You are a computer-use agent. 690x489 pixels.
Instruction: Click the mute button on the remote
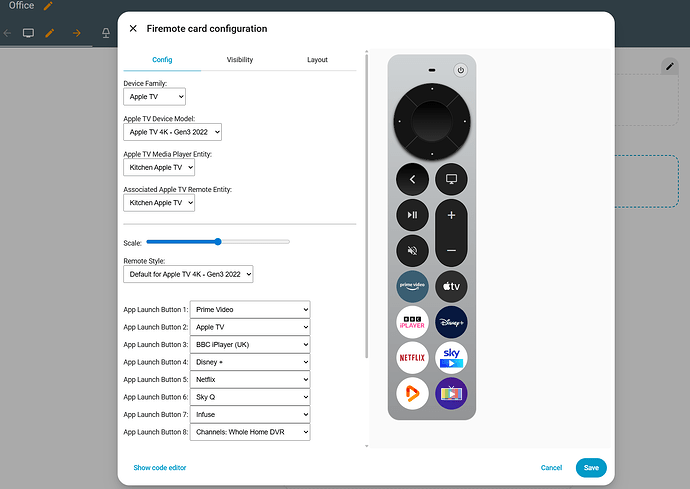point(412,251)
